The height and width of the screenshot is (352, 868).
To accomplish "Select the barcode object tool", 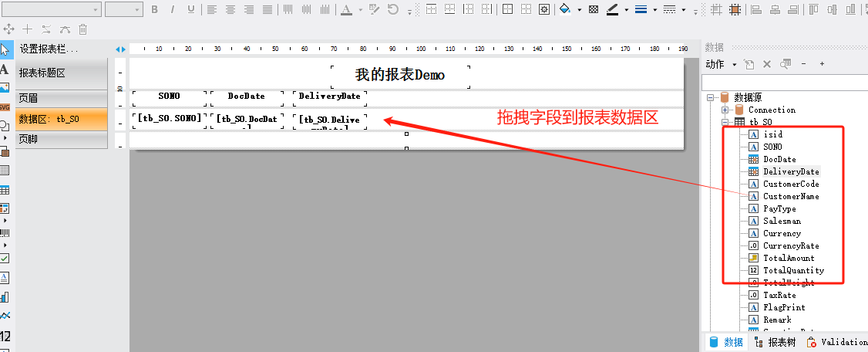I will coord(5,233).
